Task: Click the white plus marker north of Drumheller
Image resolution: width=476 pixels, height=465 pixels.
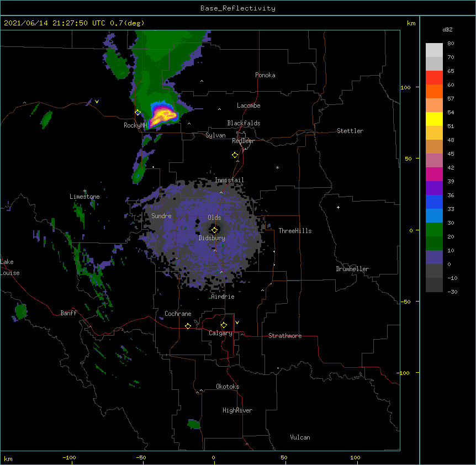Action: tap(338, 207)
